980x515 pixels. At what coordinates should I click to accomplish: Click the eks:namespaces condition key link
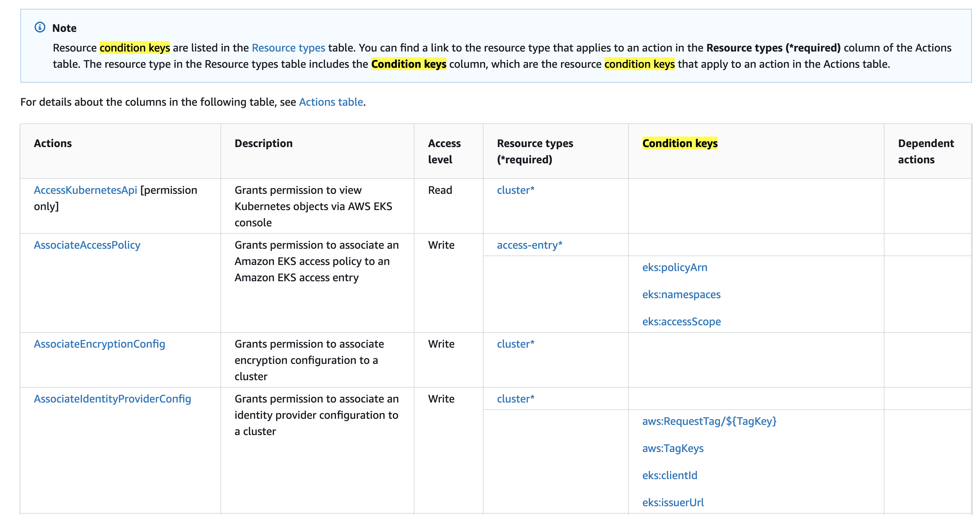pyautogui.click(x=681, y=294)
